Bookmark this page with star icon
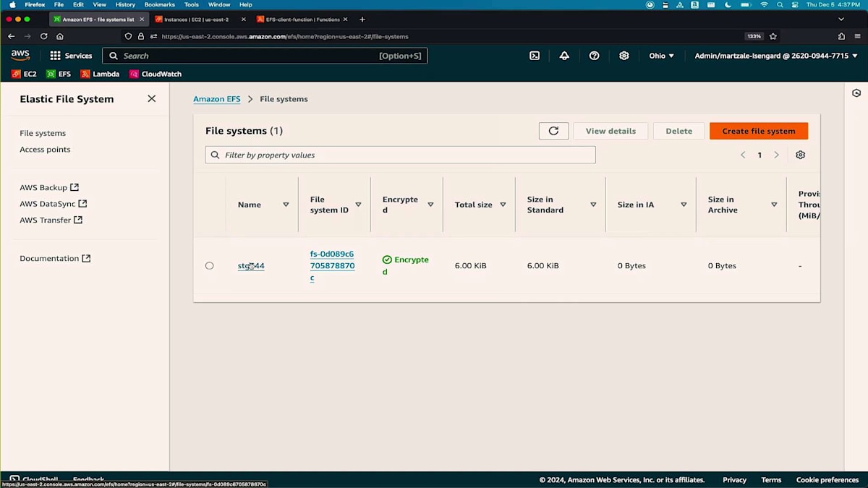868x488 pixels. 773,36
